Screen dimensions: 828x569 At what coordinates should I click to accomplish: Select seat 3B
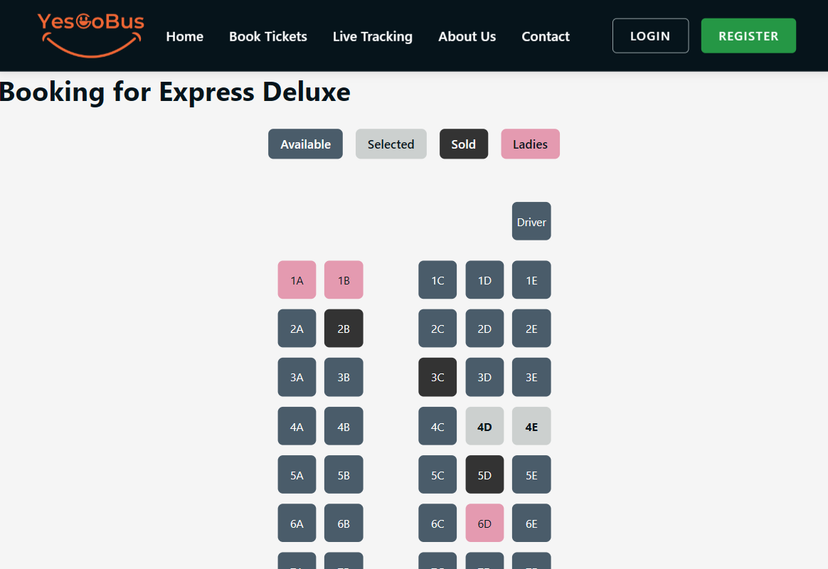(344, 377)
